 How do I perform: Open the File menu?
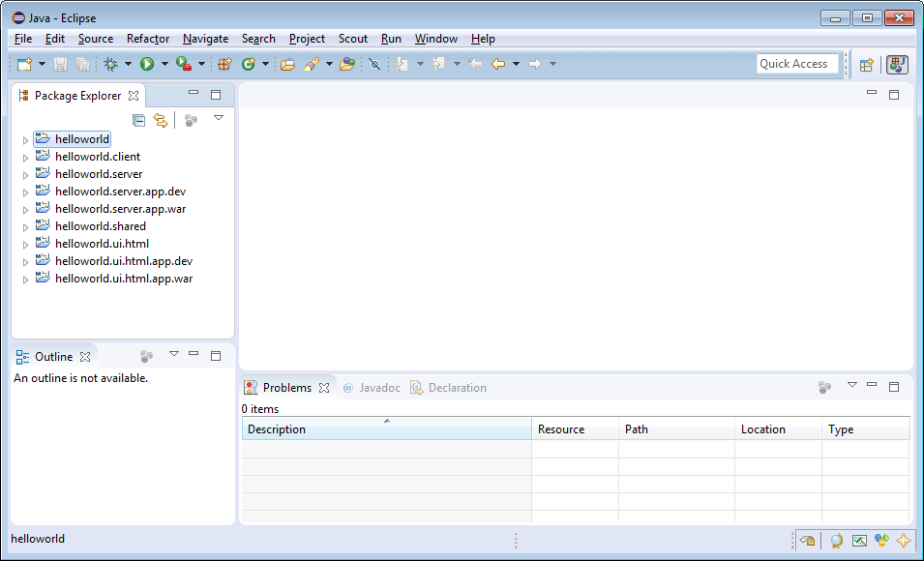coord(23,39)
